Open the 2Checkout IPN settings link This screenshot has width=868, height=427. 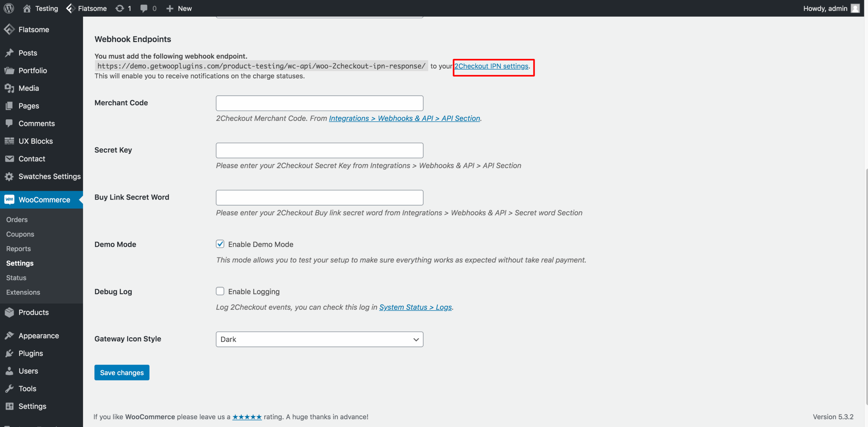point(491,66)
